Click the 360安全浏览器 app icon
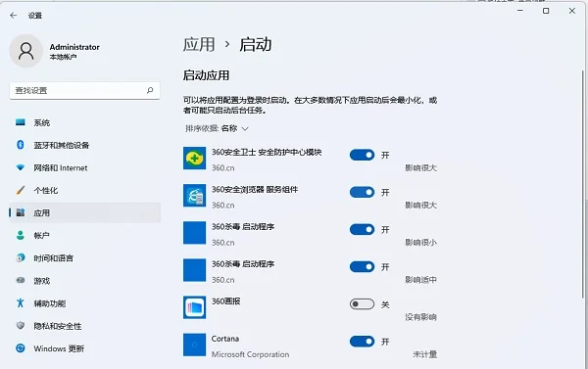This screenshot has height=369, width=588. point(194,195)
